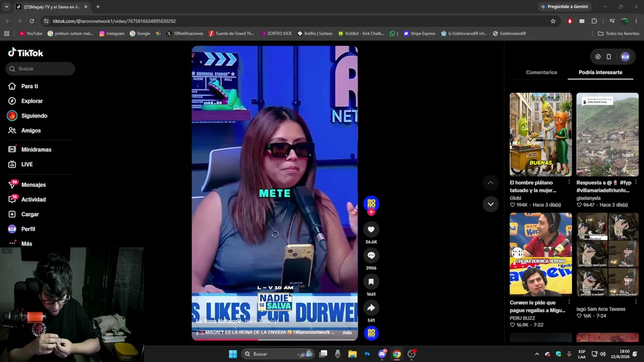Open File Explorer from the taskbar
644x362 pixels.
(352, 354)
